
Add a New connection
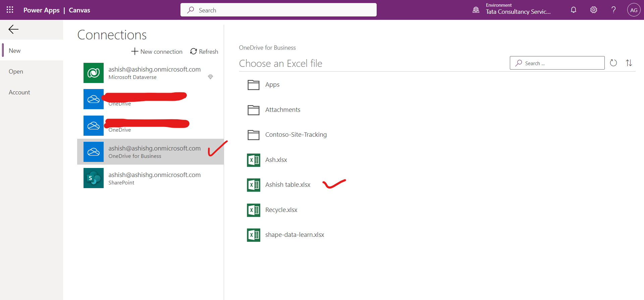pos(157,51)
